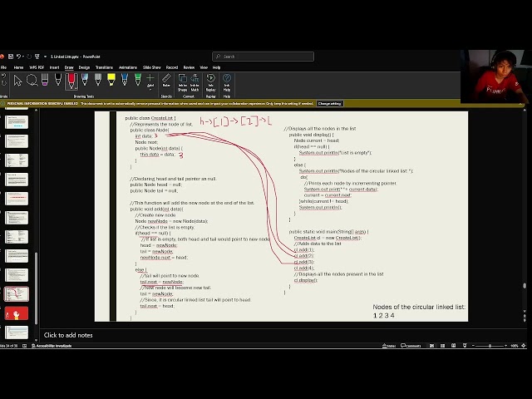The image size is (532, 399).
Task: Click the ribbon Undo arrow
Action: [x=3, y=76]
